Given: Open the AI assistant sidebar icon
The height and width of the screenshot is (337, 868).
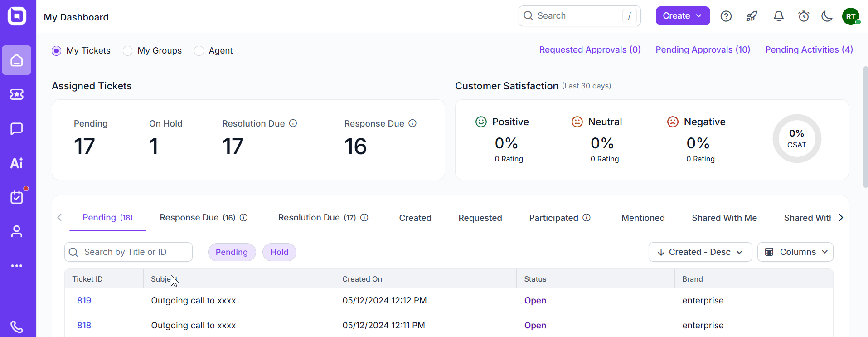Looking at the screenshot, I should pos(17,163).
